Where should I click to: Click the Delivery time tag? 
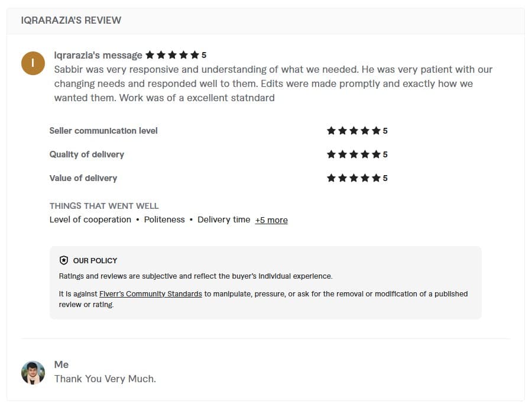click(x=224, y=219)
